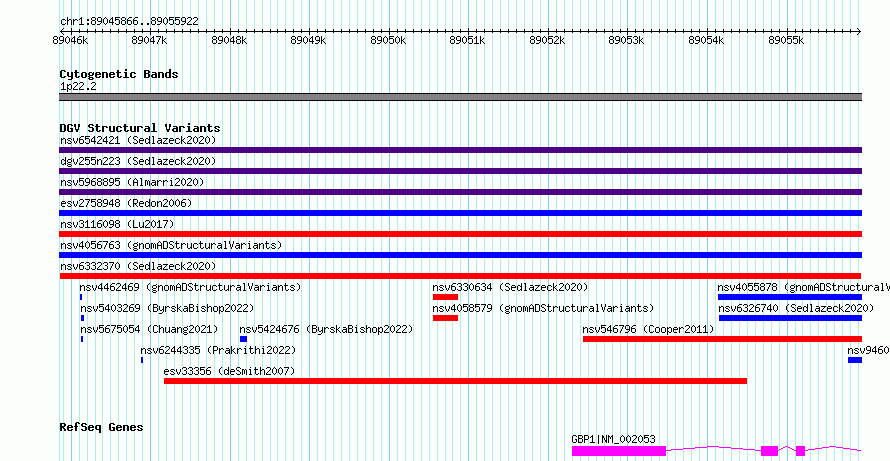Select the 89052k ruler position label
This screenshot has width=890, height=461.
[547, 40]
